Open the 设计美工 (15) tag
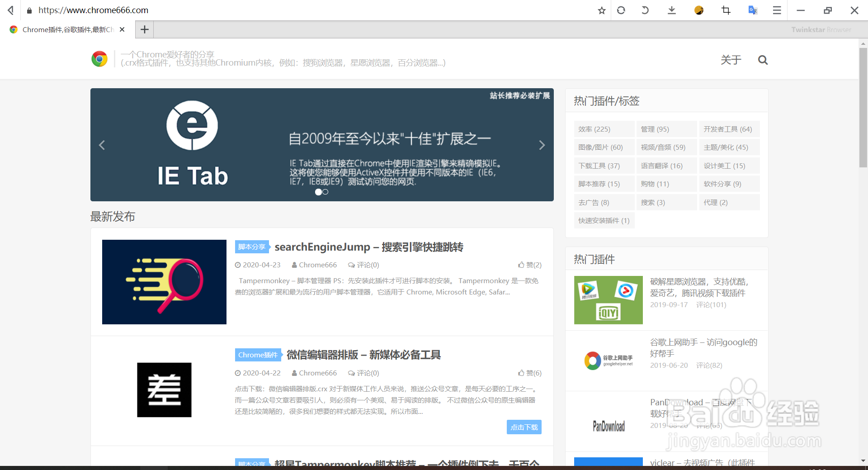868x470 pixels. (729, 166)
